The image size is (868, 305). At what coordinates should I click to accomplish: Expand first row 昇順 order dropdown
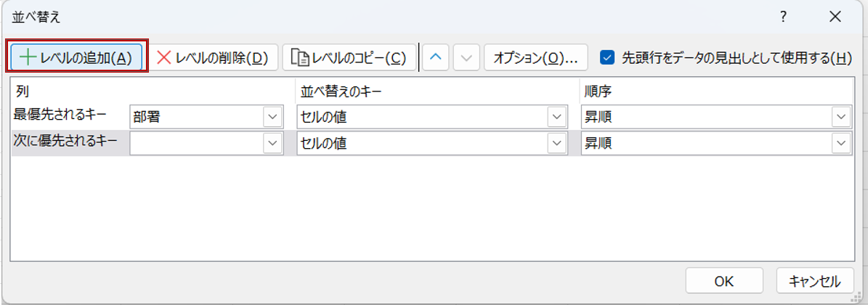841,117
